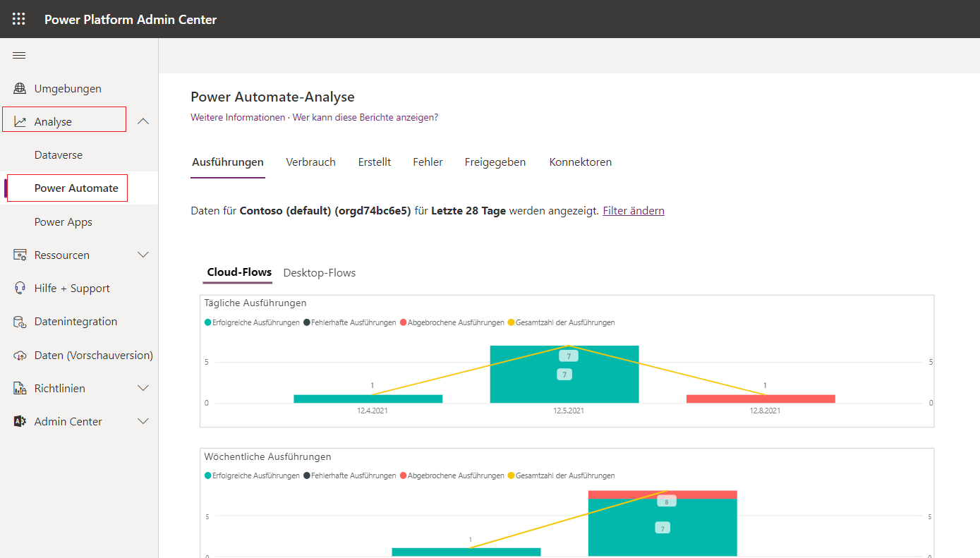Click the Analyse chart icon

click(20, 122)
